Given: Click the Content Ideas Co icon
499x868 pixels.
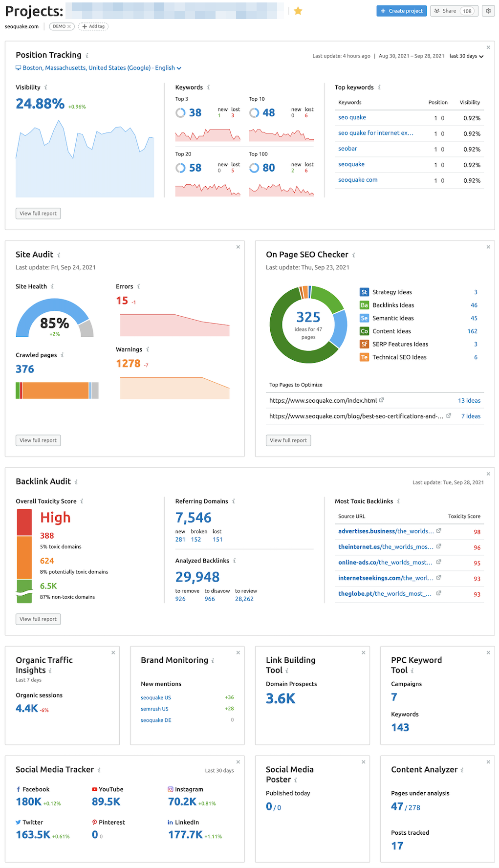Looking at the screenshot, I should [x=364, y=331].
